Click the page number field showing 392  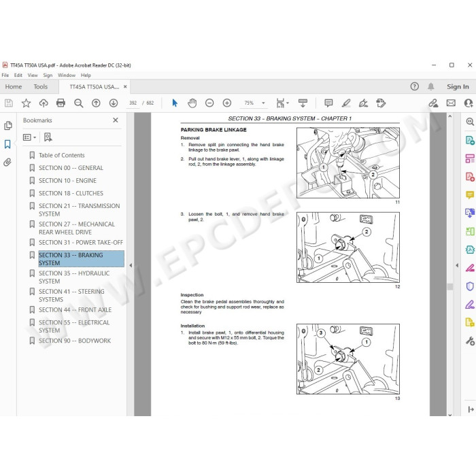point(133,103)
